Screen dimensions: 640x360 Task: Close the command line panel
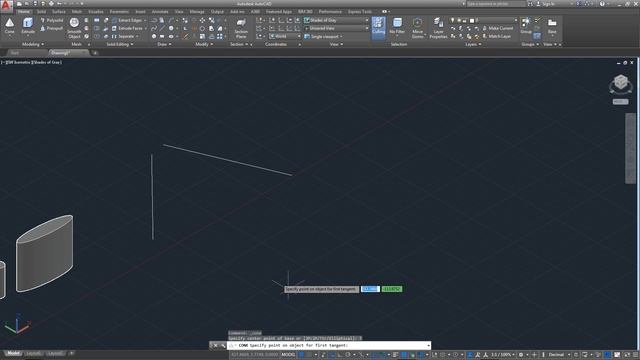tap(216, 345)
